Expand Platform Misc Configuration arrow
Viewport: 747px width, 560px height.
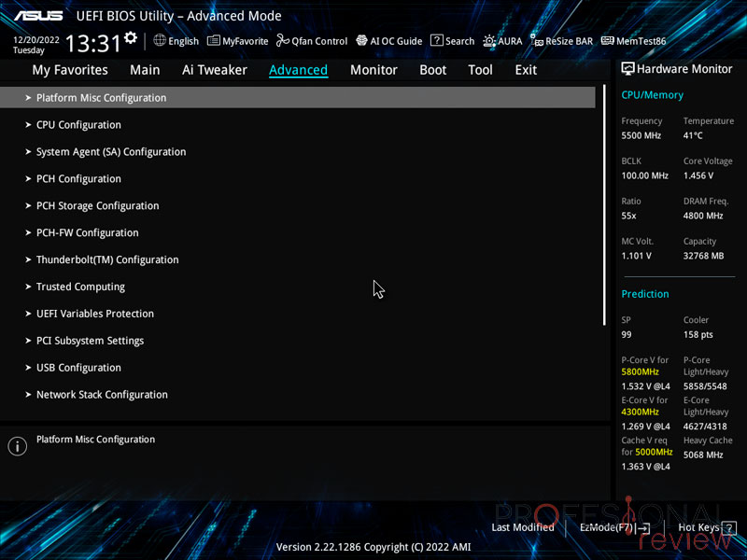pos(28,98)
